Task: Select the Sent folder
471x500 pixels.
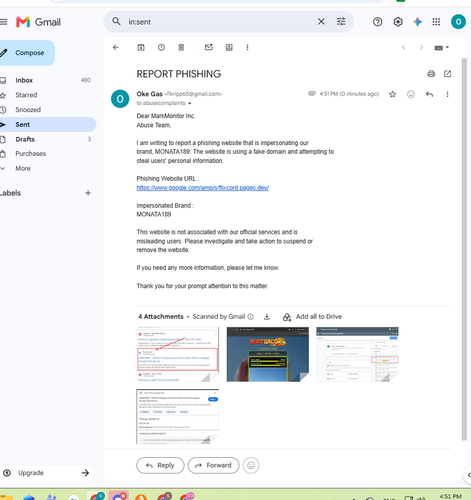Action: click(x=47, y=124)
